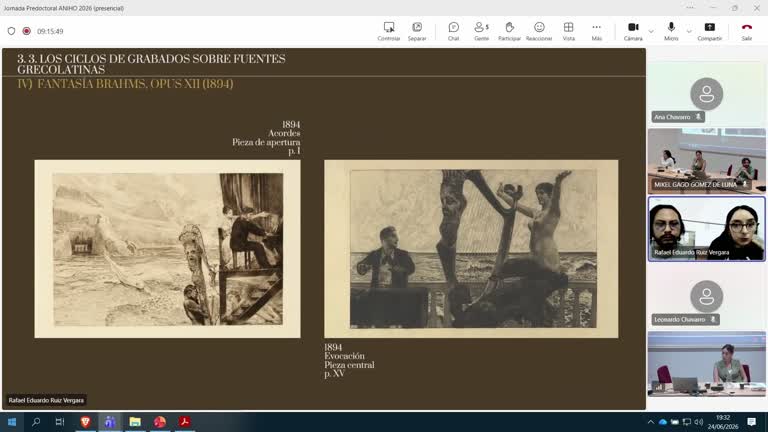Select Leonardo Chavarro participant tile
This screenshot has height=432, width=768.
point(706,296)
